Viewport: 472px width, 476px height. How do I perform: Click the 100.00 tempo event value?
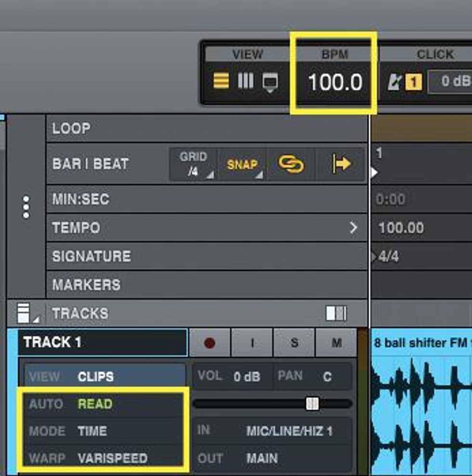tap(401, 228)
